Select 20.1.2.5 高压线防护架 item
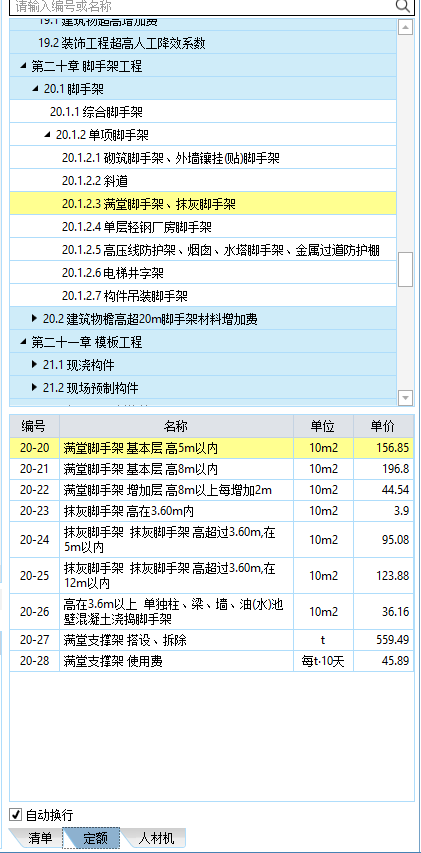 203,250
